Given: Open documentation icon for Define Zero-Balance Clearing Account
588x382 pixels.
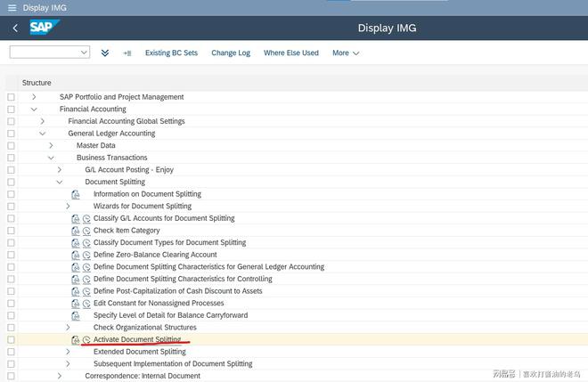Looking at the screenshot, I should click(76, 255).
